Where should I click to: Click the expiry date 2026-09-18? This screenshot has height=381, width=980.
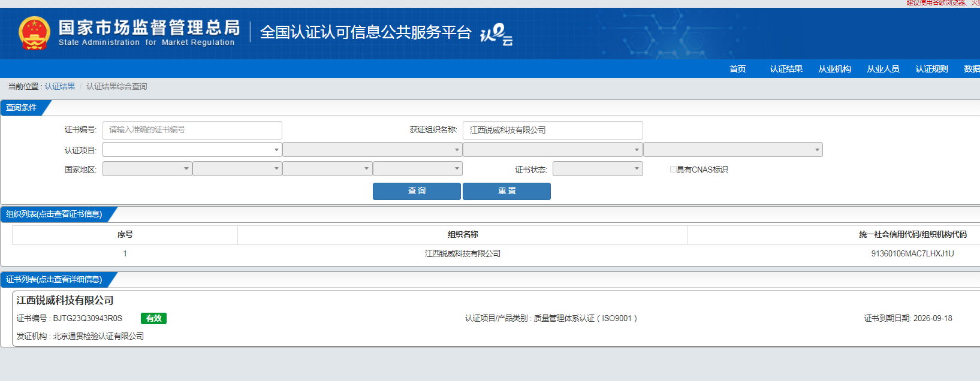click(933, 318)
